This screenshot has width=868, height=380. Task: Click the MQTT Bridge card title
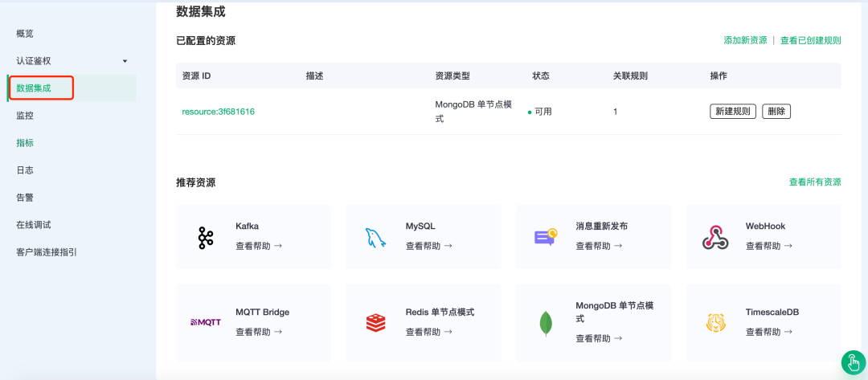(x=262, y=312)
